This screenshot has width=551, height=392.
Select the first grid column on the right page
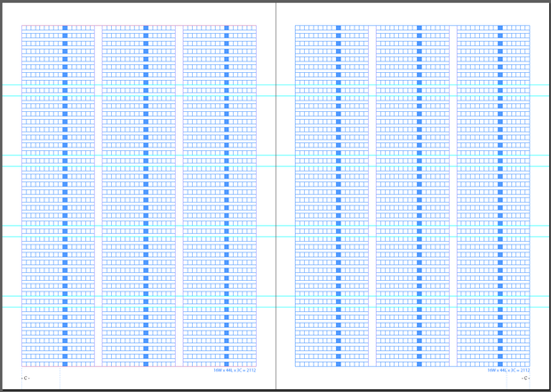pos(331,196)
